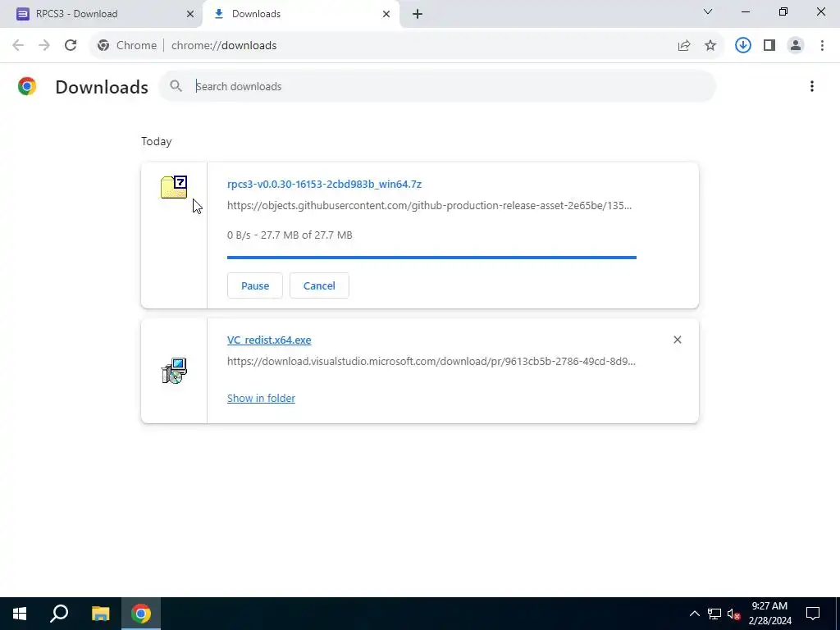
Task: Open the Chrome three-dot menu
Action: (822, 46)
